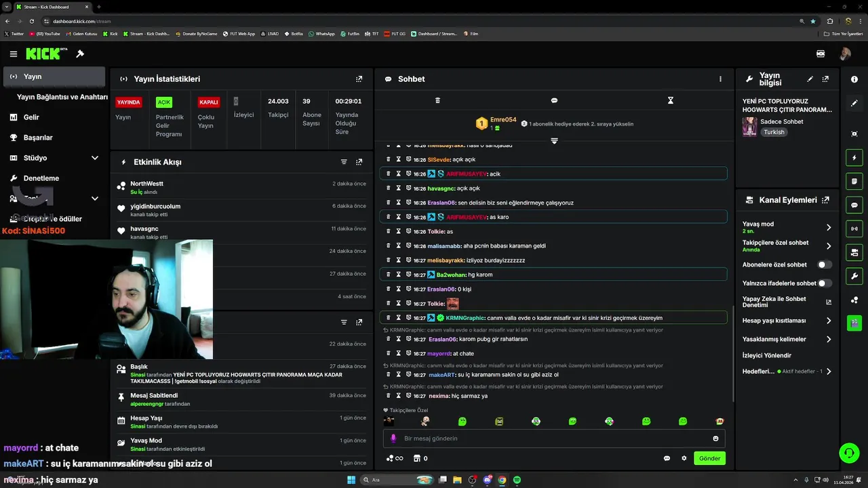Open Yavaş mod settings chevron

[829, 228]
